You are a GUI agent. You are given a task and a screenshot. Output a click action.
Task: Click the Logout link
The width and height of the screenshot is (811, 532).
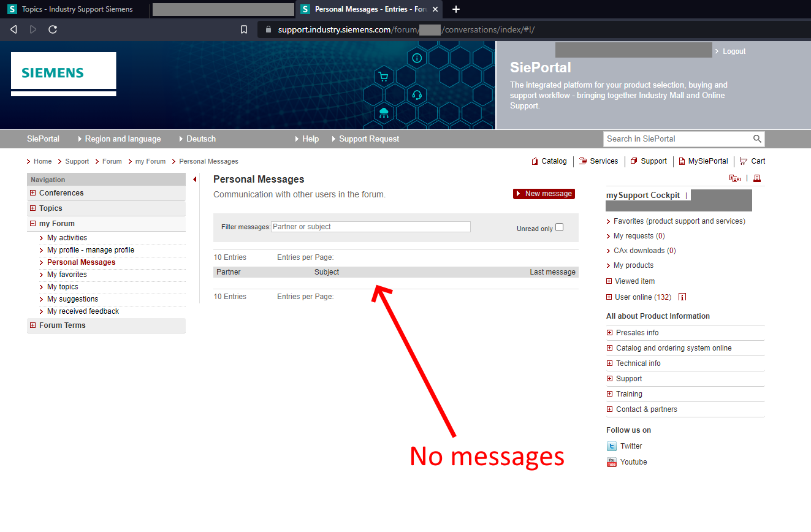click(x=734, y=51)
